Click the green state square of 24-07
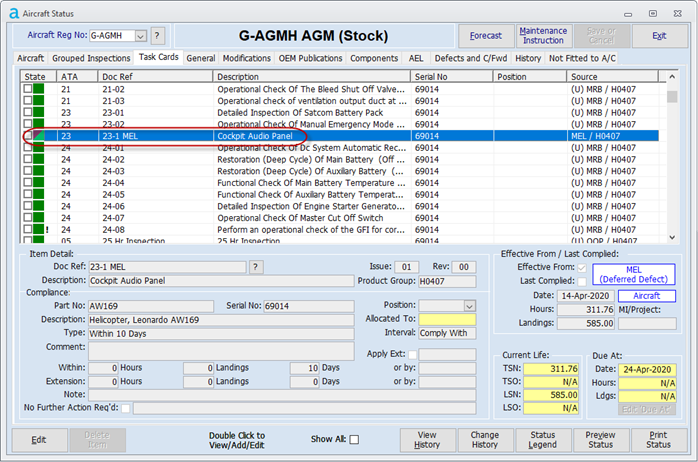The image size is (698, 462). [x=39, y=217]
